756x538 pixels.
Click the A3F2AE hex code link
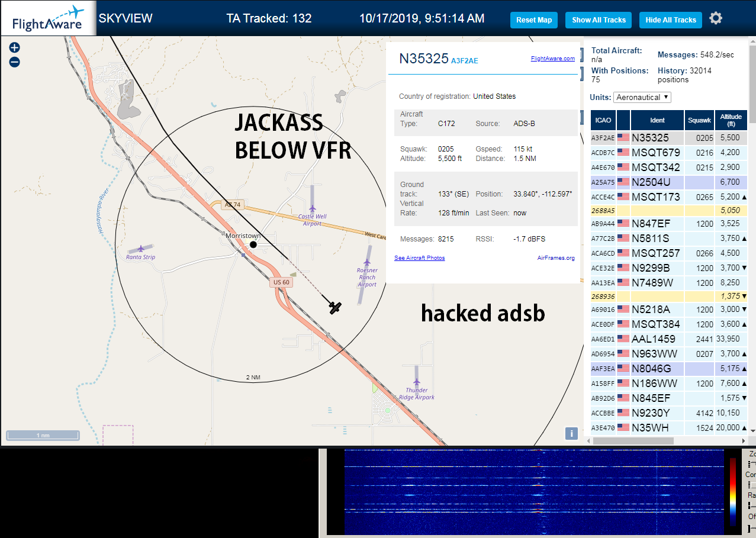click(465, 60)
